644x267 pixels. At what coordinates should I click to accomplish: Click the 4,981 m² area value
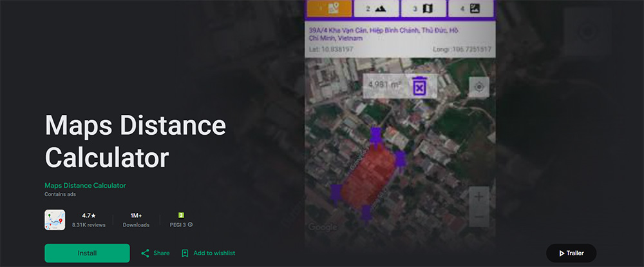pos(384,85)
